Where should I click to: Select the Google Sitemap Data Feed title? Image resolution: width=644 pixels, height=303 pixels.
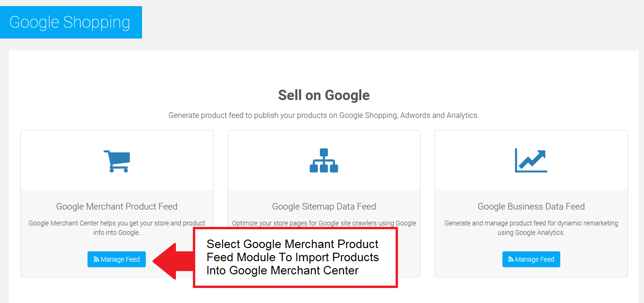(324, 206)
